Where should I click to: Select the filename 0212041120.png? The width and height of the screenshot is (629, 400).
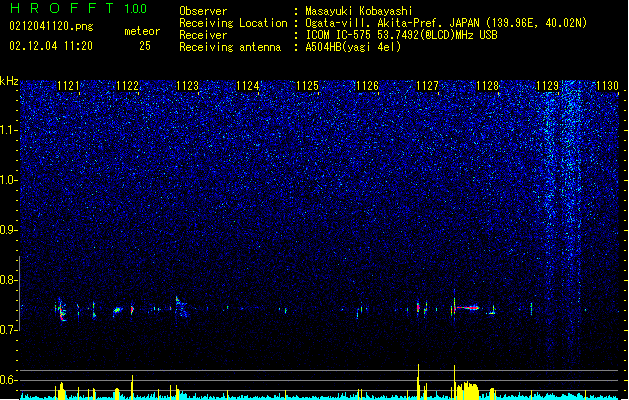click(51, 26)
